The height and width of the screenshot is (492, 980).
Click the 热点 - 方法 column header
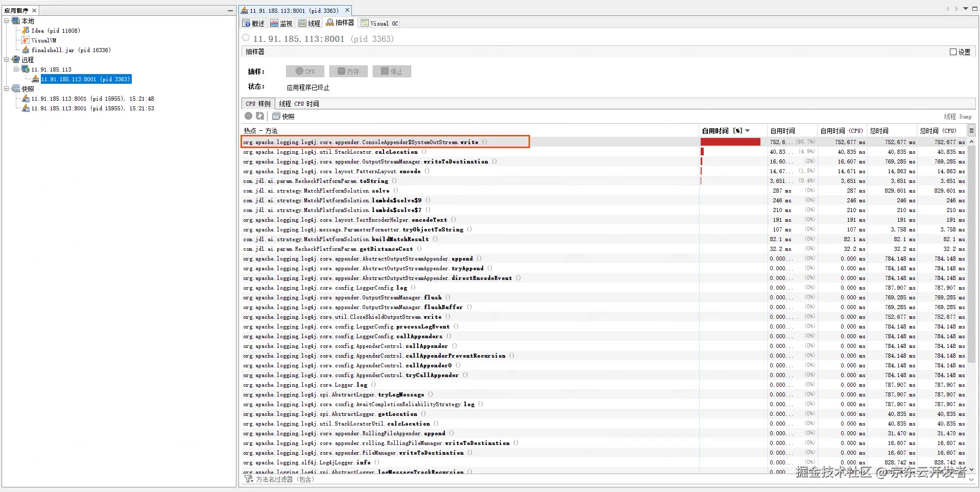[470, 131]
